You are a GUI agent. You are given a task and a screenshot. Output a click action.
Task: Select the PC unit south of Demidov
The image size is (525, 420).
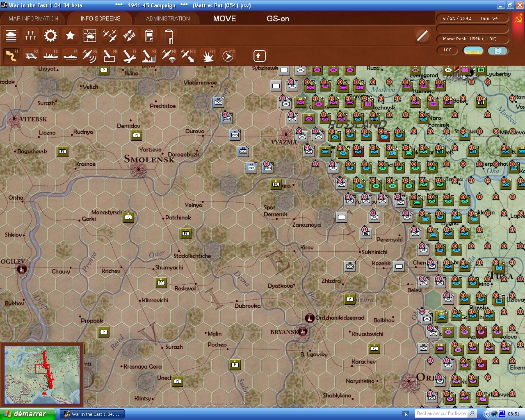click(x=137, y=135)
